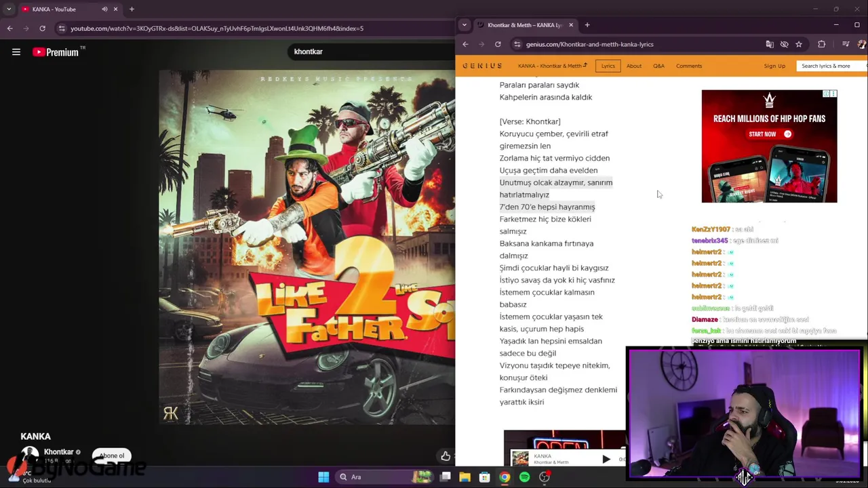Open the Khontkar channel name link
This screenshot has height=488, width=868.
click(x=59, y=452)
